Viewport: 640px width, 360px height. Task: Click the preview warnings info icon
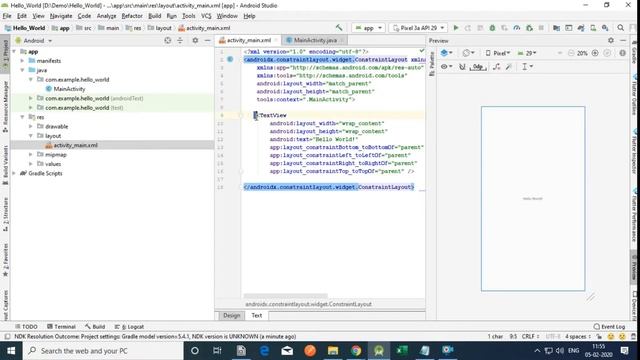tap(622, 53)
